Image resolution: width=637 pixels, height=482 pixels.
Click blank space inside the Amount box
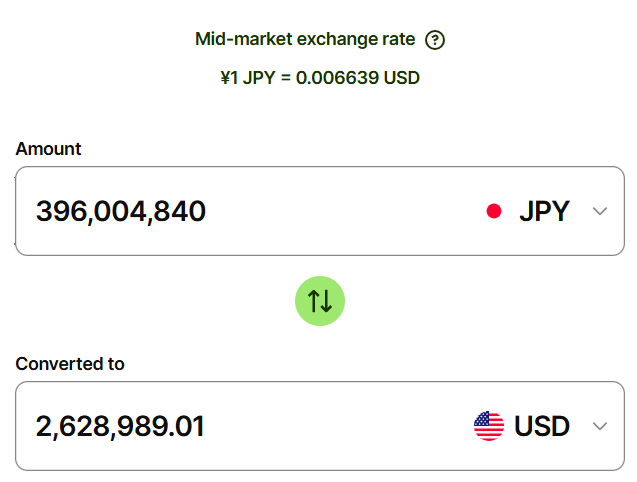click(x=345, y=211)
